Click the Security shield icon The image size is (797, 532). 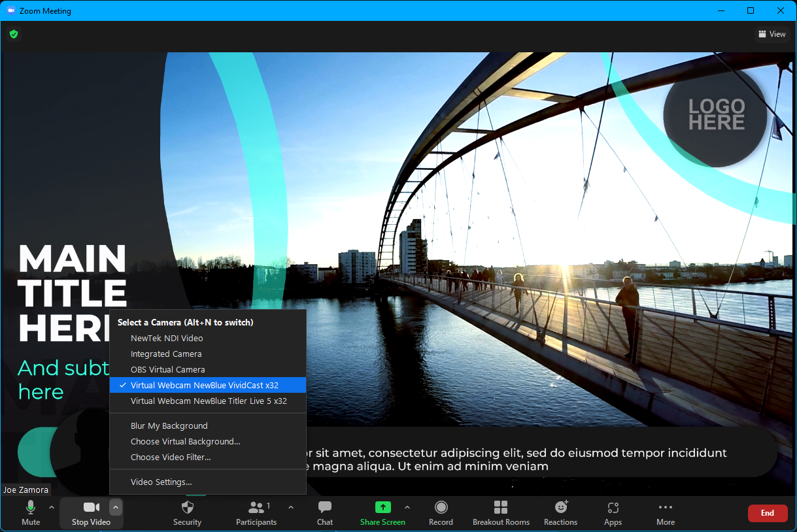click(x=187, y=508)
